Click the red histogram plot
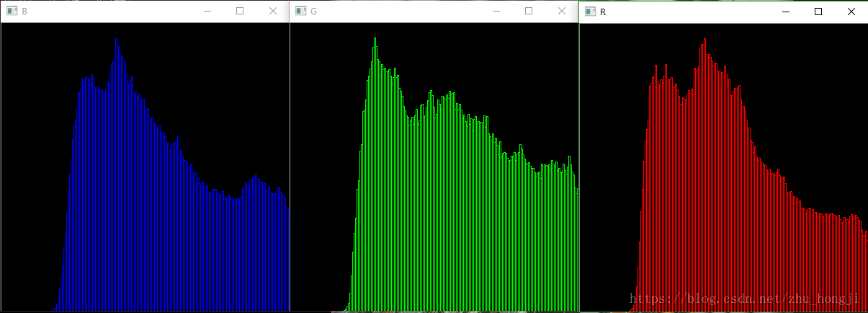 [x=724, y=167]
